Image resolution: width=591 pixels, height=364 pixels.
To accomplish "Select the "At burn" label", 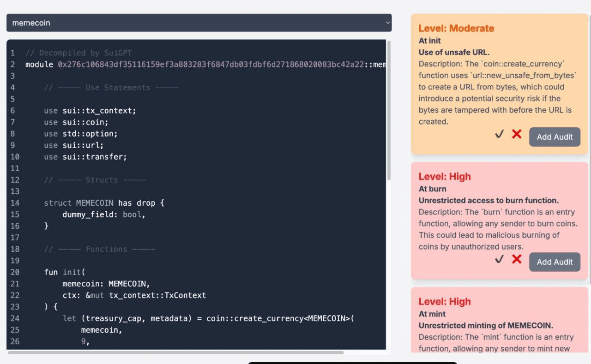I will (x=432, y=189).
